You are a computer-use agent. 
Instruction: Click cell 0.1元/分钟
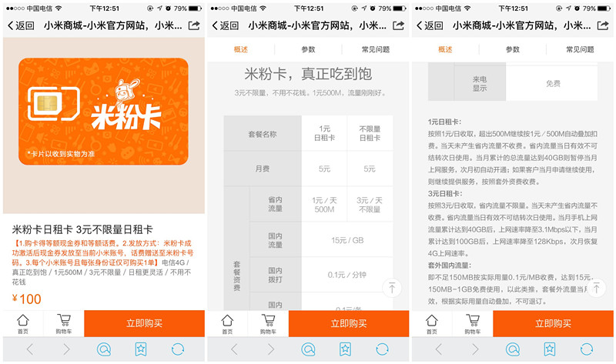click(347, 275)
